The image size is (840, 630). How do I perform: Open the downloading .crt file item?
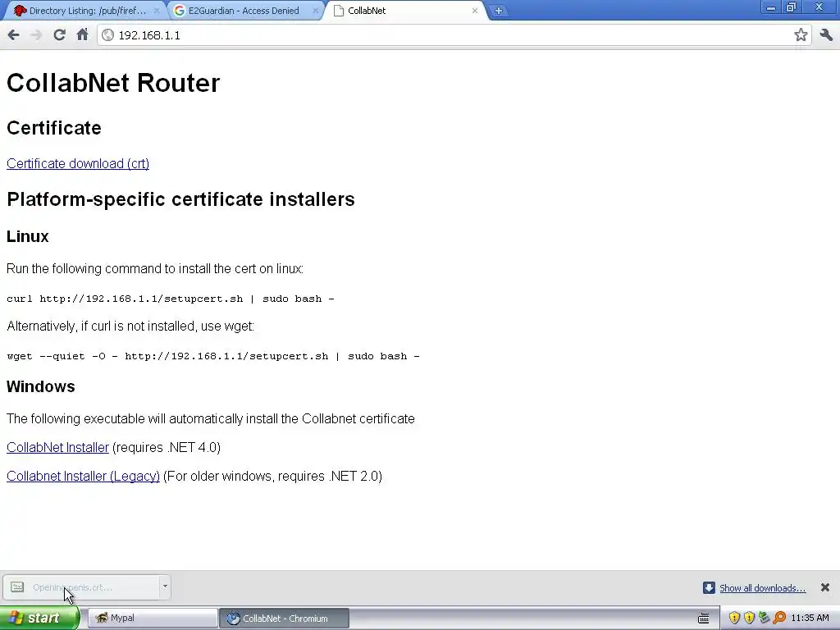click(80, 587)
